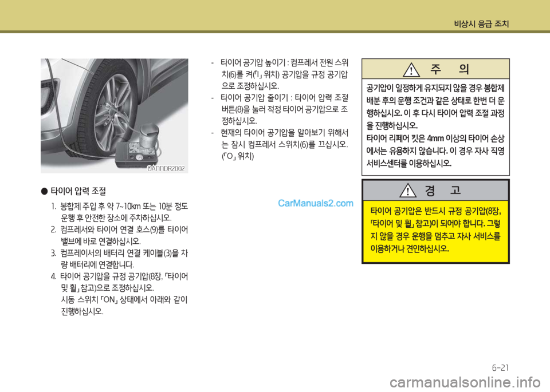Click step 3 about 배터리 연결 케이블(3)

119,259
